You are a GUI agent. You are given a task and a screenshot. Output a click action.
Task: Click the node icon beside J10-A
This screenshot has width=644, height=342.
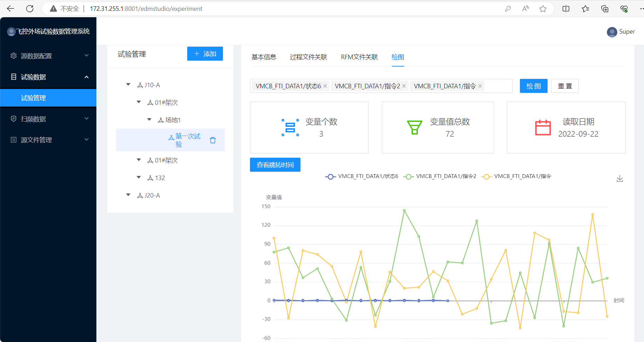[140, 85]
